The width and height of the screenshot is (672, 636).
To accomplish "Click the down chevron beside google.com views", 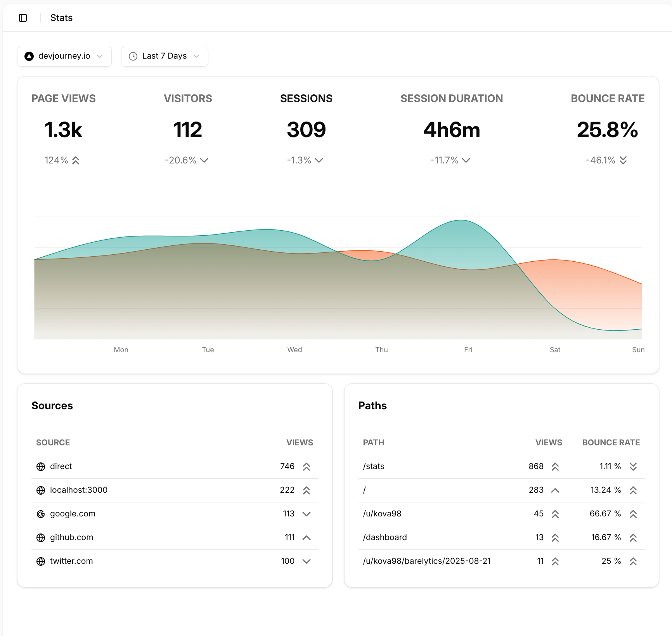I will pos(307,514).
